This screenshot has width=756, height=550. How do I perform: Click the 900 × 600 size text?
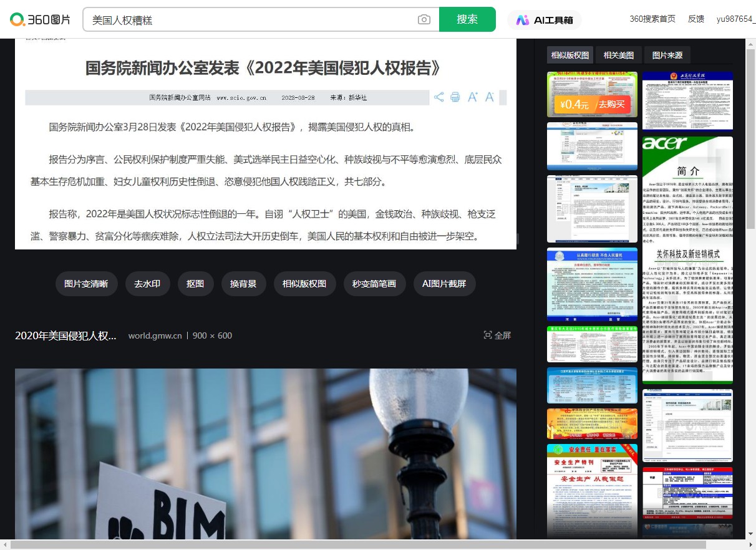[212, 335]
